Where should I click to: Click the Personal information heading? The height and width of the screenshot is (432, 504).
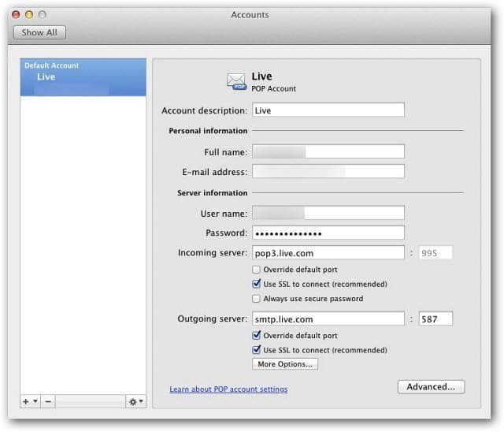[208, 131]
